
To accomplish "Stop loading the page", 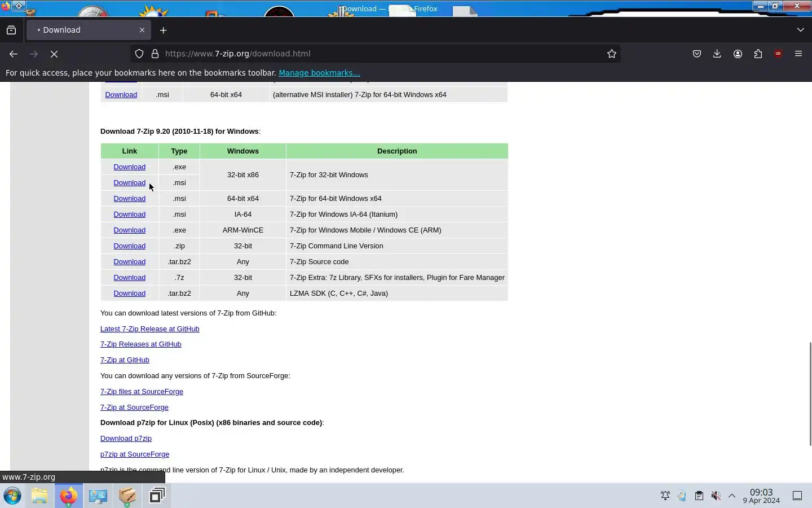I will point(54,54).
